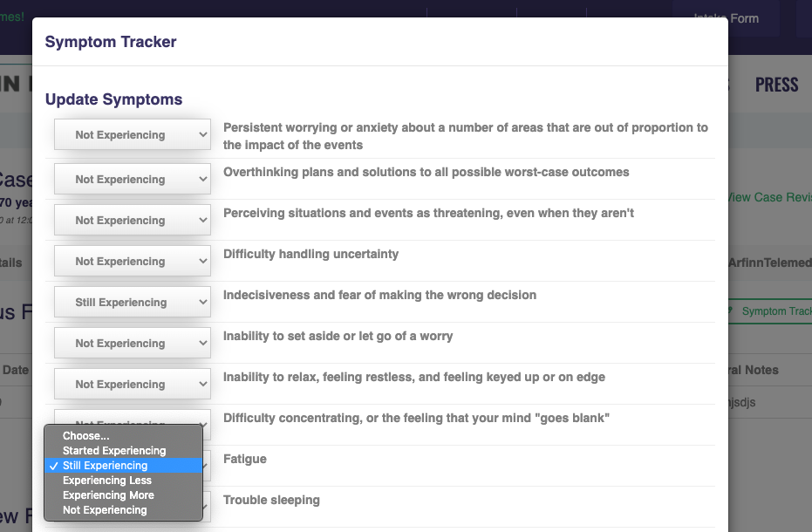This screenshot has height=532, width=812.
Task: Expand dropdown for inability to let go of worry
Action: pos(132,344)
